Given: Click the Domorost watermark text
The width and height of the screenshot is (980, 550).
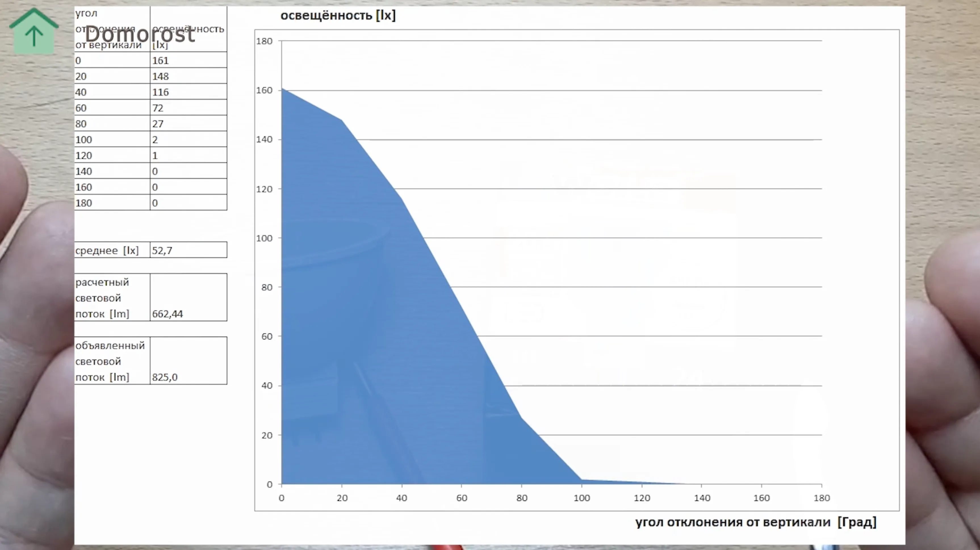Looking at the screenshot, I should 140,34.
